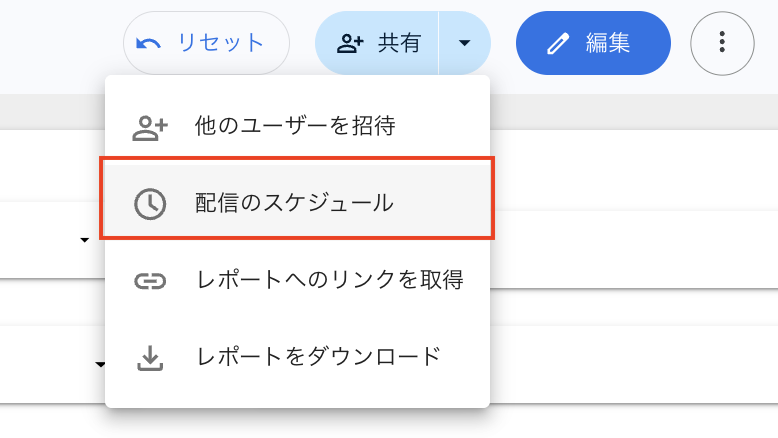Click the download arrow icon in menu
The height and width of the screenshot is (438, 778).
tap(150, 357)
